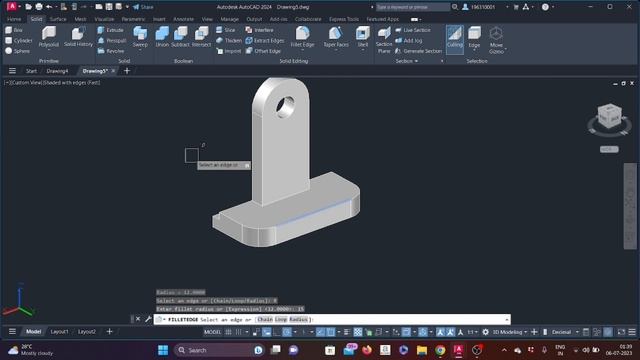The width and height of the screenshot is (640, 360).
Task: Choose the Radius option in command line
Action: pyautogui.click(x=298, y=320)
